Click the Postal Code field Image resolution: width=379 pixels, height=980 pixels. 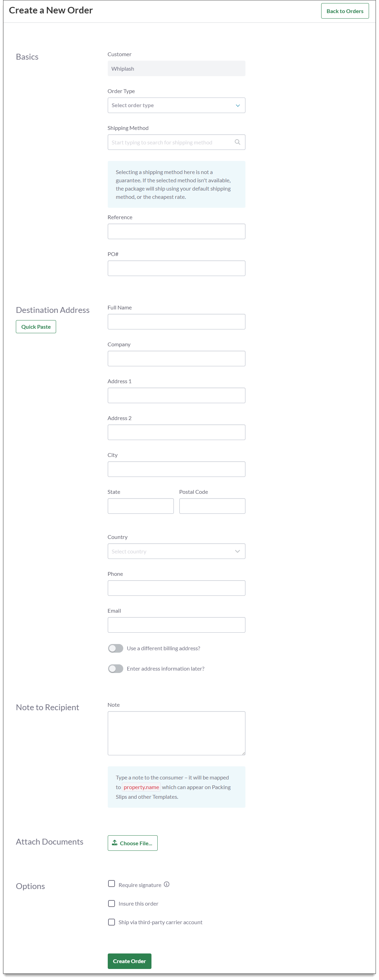coord(212,506)
